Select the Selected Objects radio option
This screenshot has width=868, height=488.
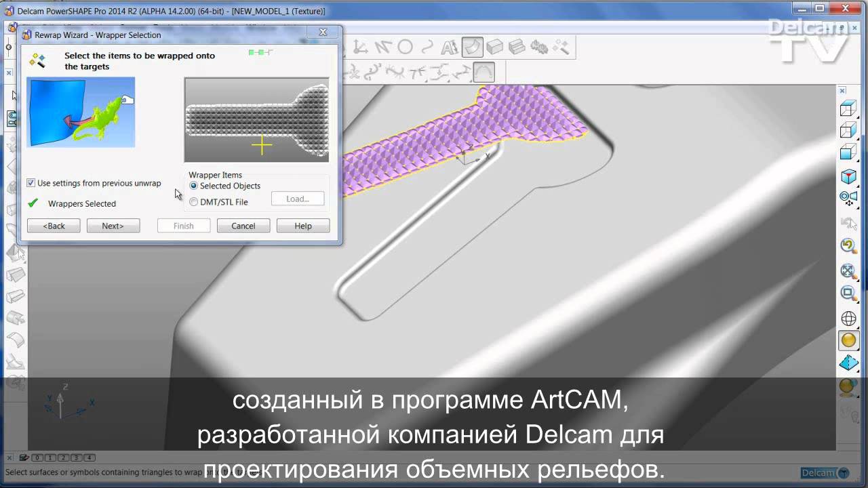[194, 186]
